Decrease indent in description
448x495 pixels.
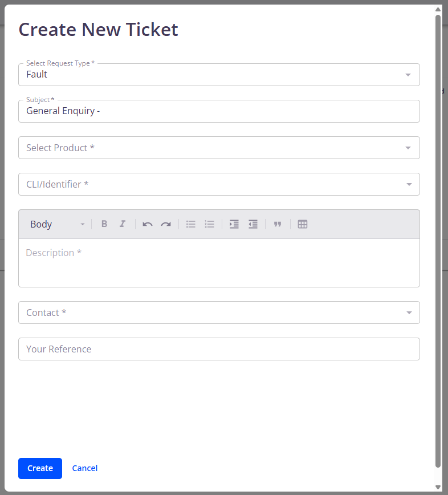pyautogui.click(x=253, y=224)
